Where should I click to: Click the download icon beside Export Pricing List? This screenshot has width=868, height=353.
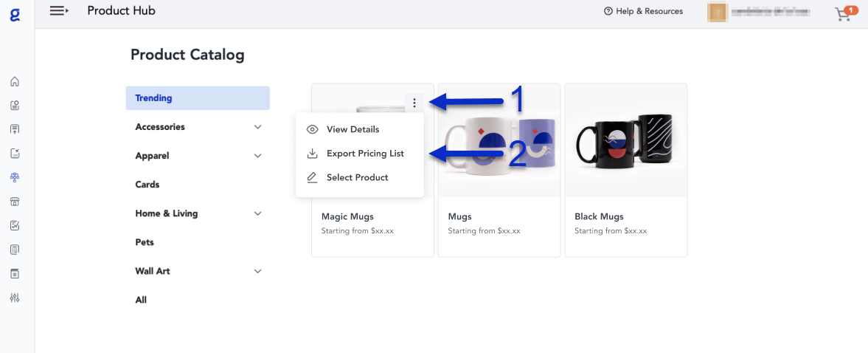tap(312, 154)
